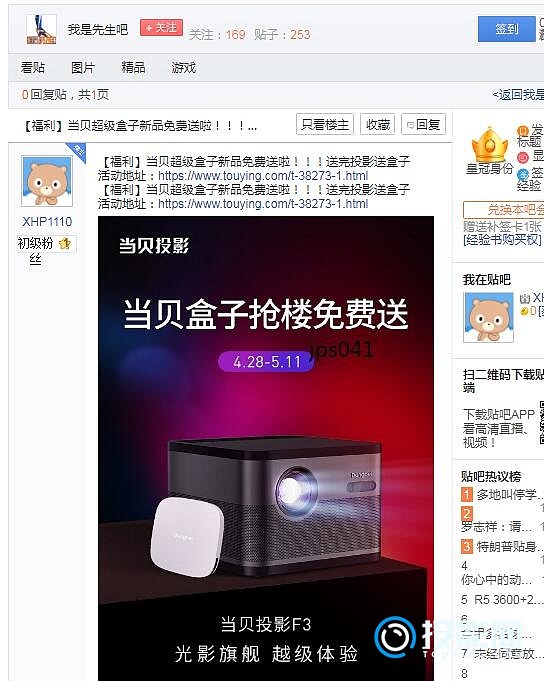Image resolution: width=544 pixels, height=681 pixels.
Task: Toggle 只看楼主 to show only the author
Action: [325, 125]
